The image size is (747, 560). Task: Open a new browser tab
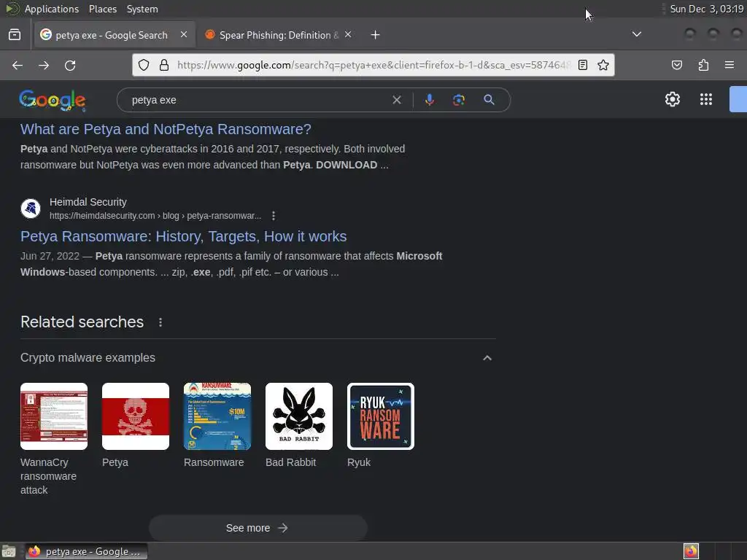point(376,35)
